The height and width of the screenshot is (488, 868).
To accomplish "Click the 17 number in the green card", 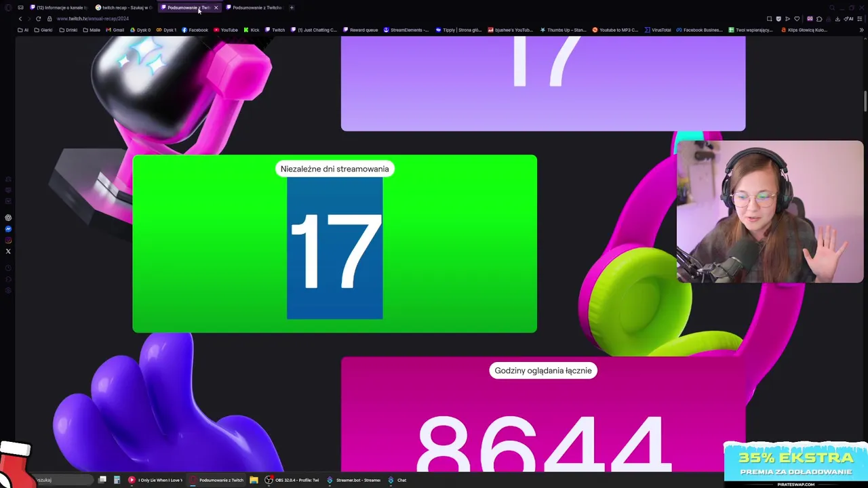I will [x=335, y=250].
